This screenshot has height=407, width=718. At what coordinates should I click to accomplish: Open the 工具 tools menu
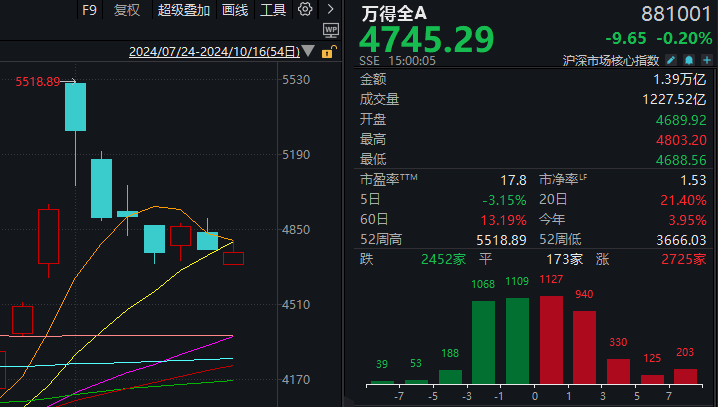click(273, 10)
